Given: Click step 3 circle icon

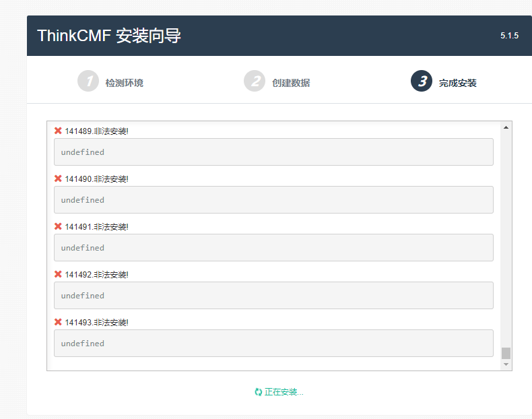Looking at the screenshot, I should [422, 81].
